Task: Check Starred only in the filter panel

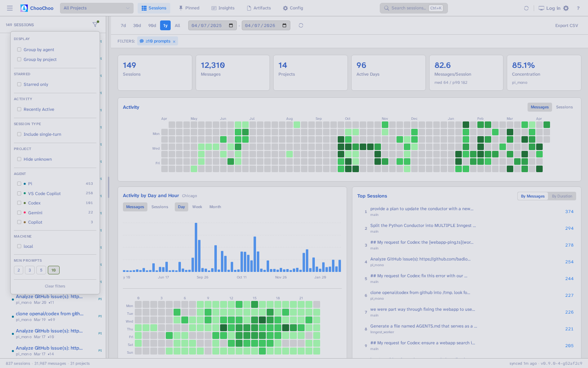Action: click(x=19, y=84)
